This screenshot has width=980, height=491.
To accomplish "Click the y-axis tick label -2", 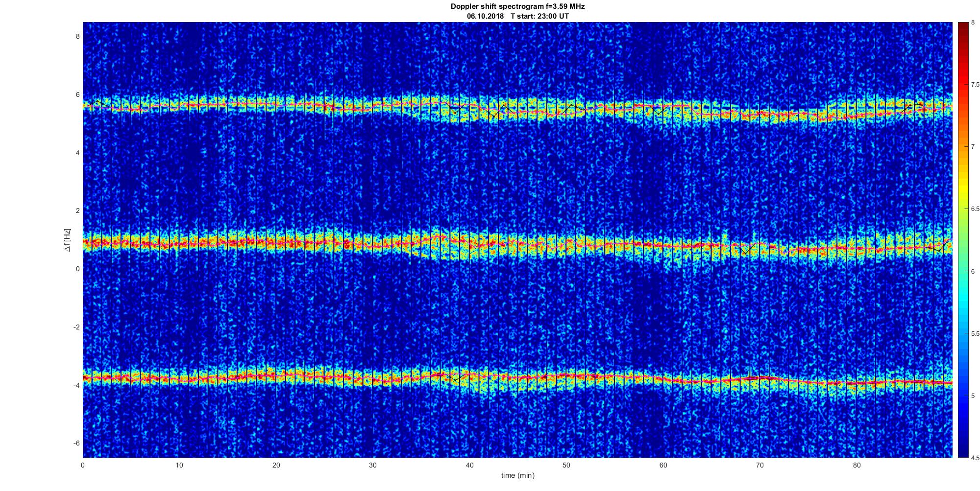I will pos(76,327).
